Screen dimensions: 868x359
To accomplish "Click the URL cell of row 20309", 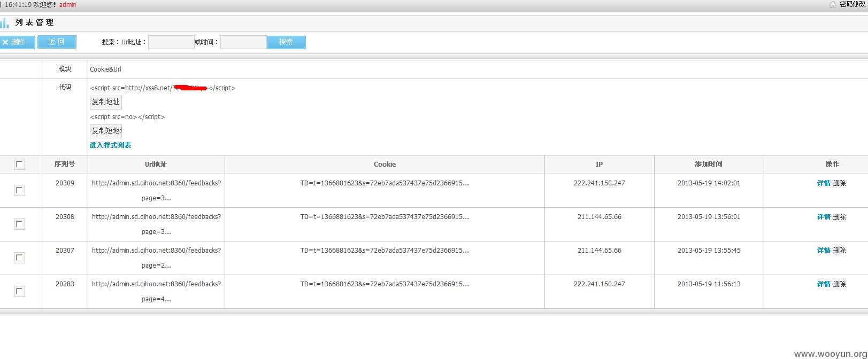I will [156, 191].
